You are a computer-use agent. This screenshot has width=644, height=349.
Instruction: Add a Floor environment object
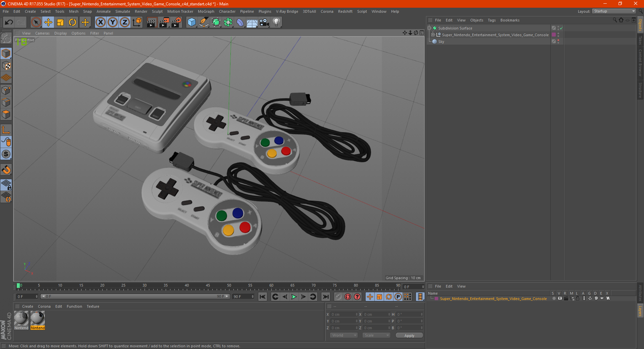pos(252,22)
